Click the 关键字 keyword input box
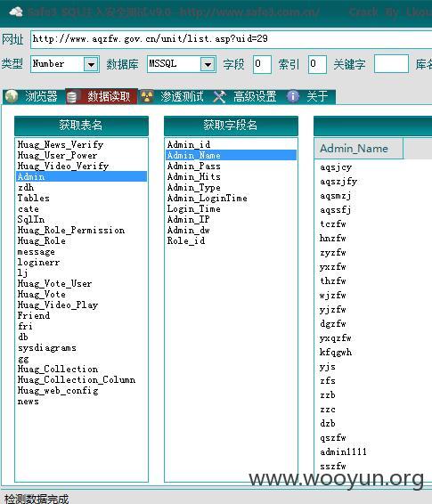The width and height of the screenshot is (432, 504). [x=391, y=64]
